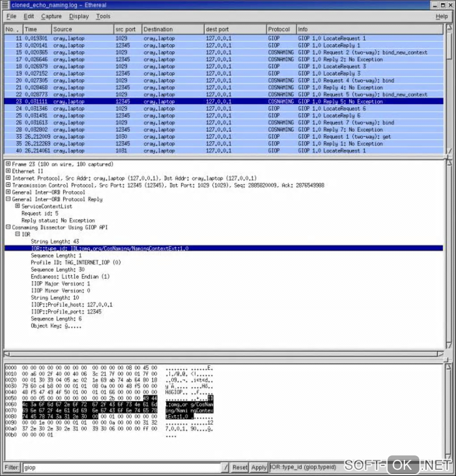The image size is (456, 476).
Task: Expand the Frame 23 tree node
Action: coord(8,164)
